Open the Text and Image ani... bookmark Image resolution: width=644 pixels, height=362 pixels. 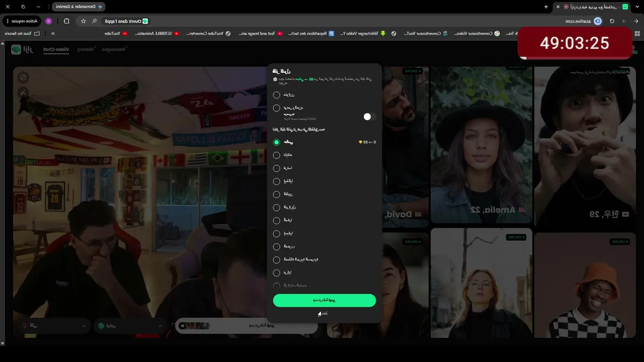coord(260,33)
